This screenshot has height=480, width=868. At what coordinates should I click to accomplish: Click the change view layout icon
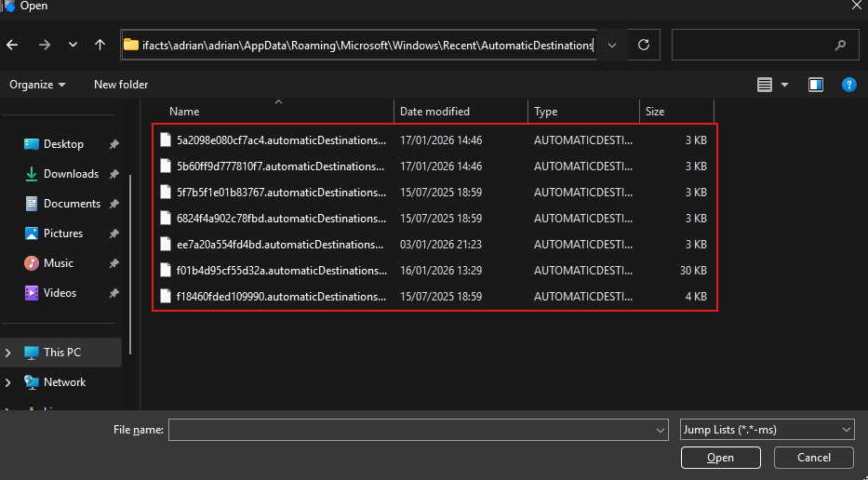765,85
